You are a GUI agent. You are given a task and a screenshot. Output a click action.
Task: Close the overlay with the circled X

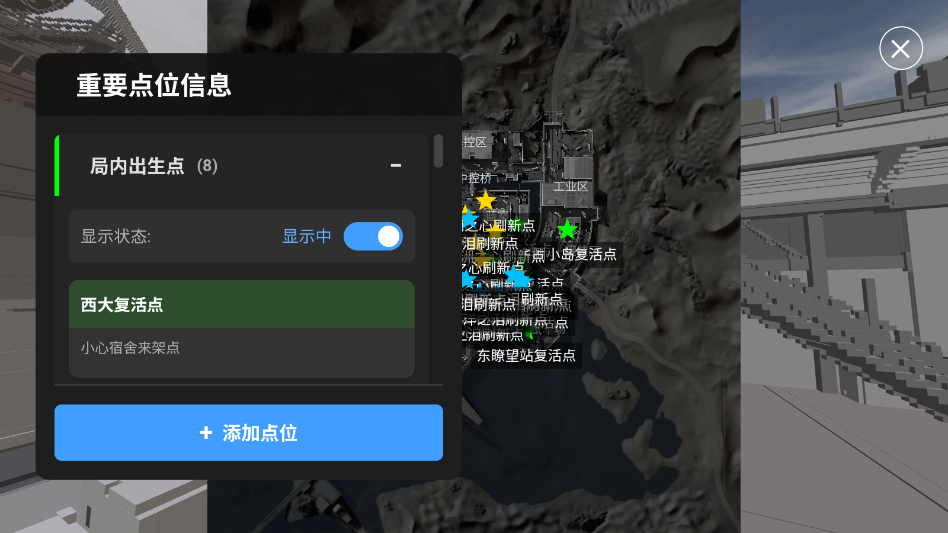click(x=901, y=48)
